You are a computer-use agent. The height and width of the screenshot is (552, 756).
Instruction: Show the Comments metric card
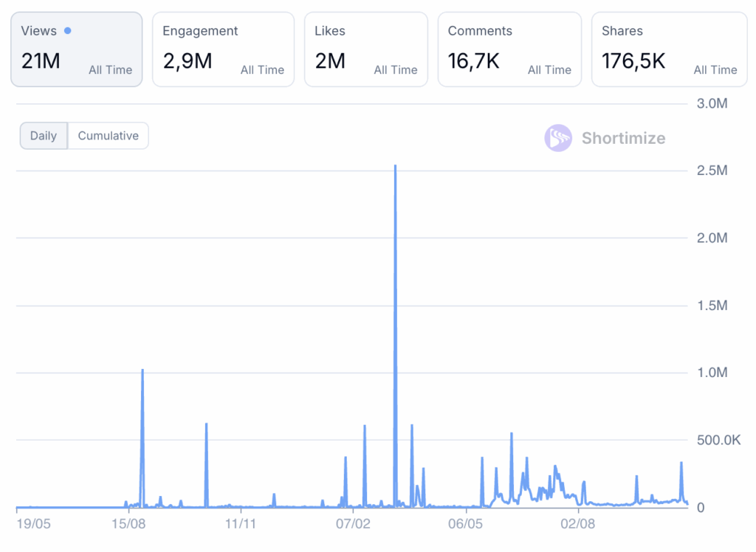pyautogui.click(x=509, y=49)
